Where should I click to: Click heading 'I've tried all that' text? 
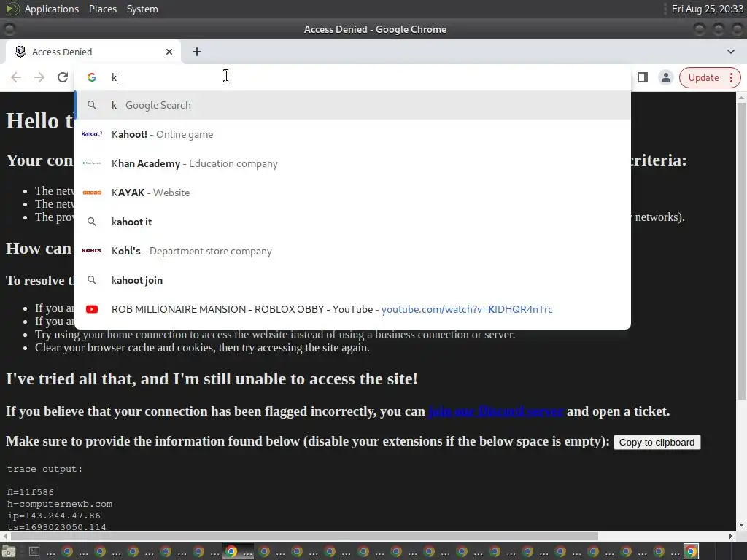coord(212,378)
